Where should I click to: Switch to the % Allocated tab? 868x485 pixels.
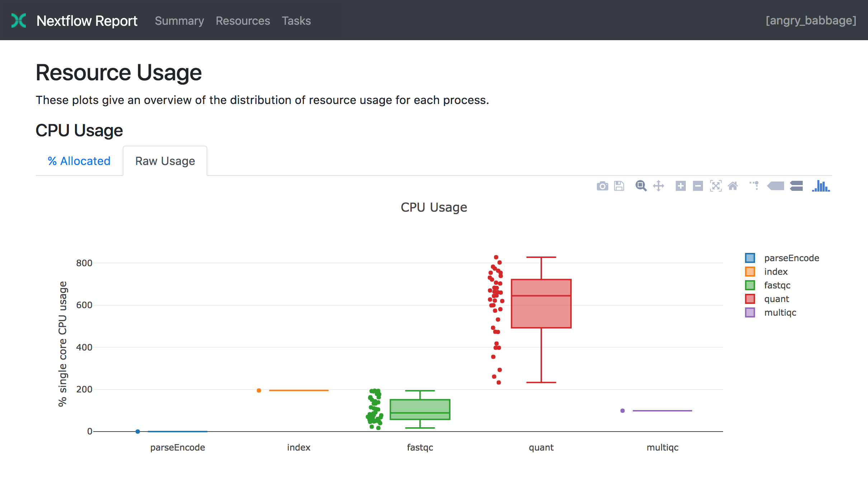pos(79,161)
